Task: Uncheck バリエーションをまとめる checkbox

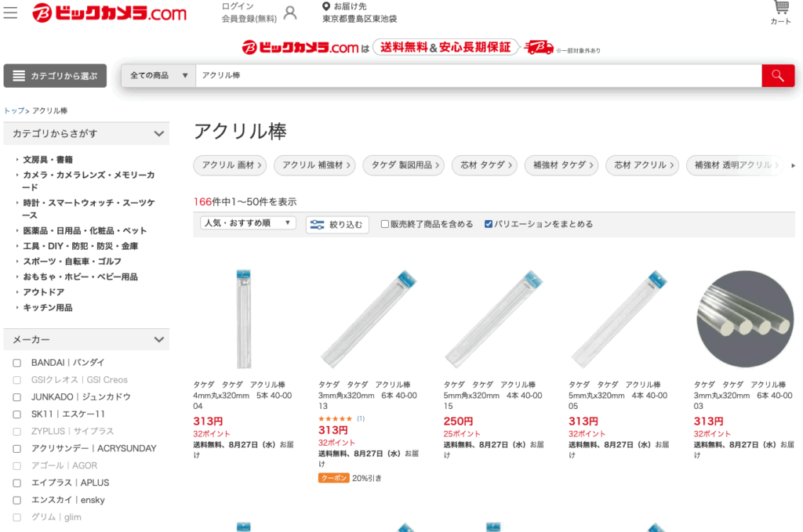Action: [x=489, y=224]
